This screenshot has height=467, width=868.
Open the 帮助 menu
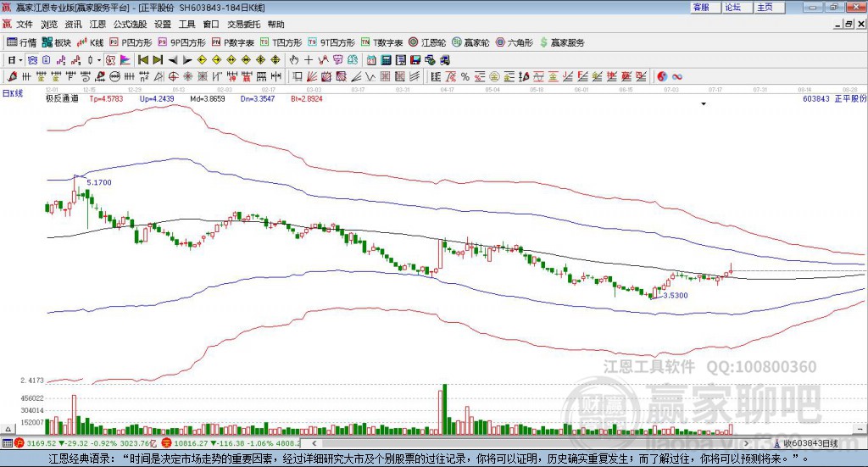275,25
